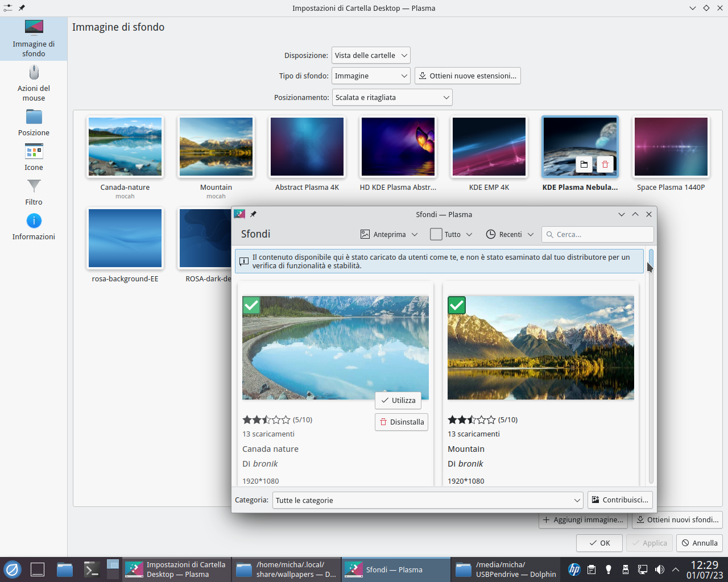This screenshot has height=582, width=728.
Task: Open the Filtro section
Action: point(34,192)
